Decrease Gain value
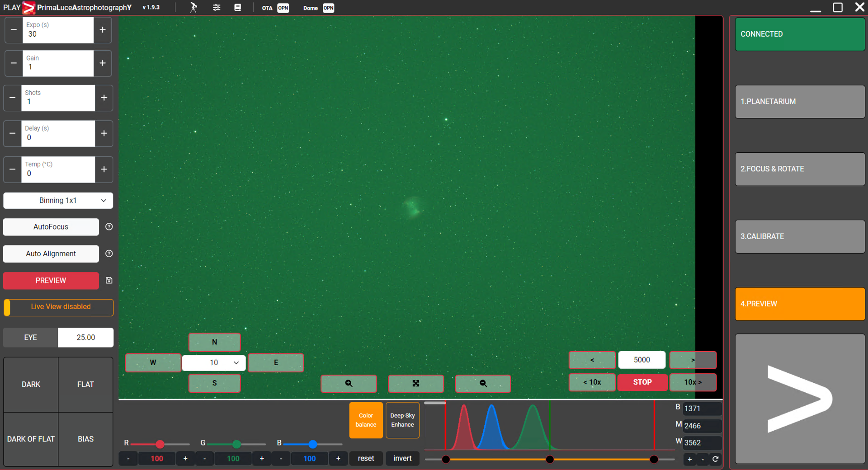Image resolution: width=868 pixels, height=470 pixels. (14, 63)
